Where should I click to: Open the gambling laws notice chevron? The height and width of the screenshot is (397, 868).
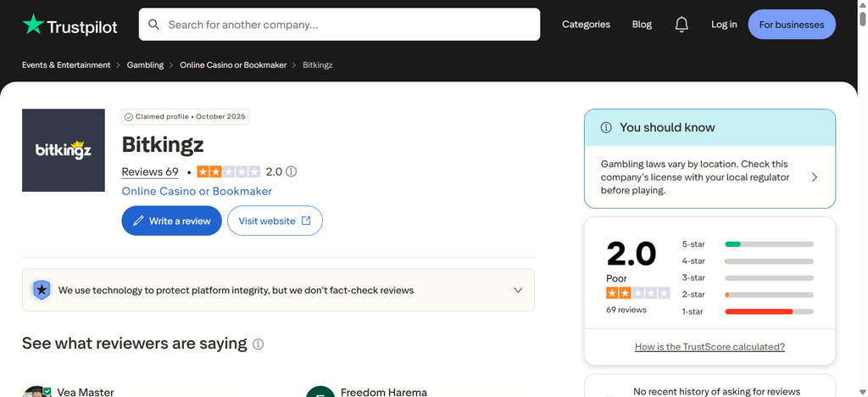tap(815, 177)
